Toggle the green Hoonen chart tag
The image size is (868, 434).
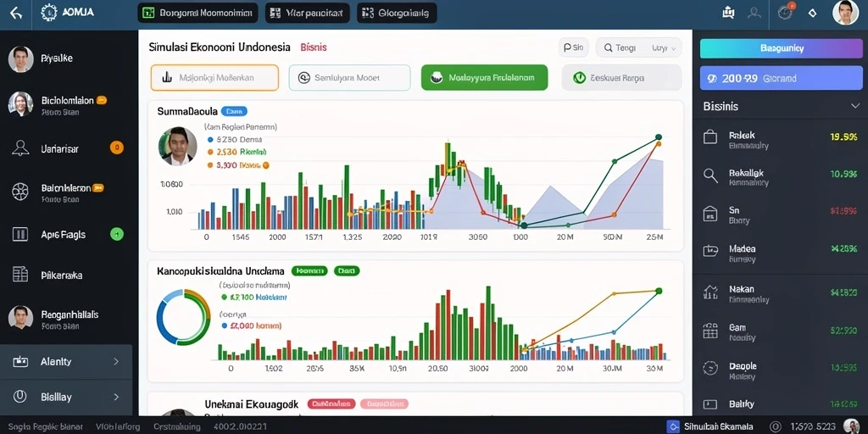[309, 271]
